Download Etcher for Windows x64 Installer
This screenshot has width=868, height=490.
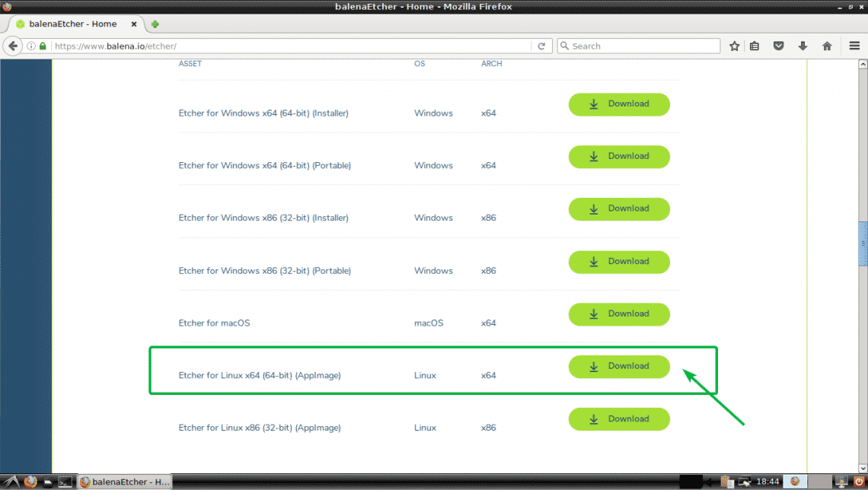pyautogui.click(x=619, y=104)
